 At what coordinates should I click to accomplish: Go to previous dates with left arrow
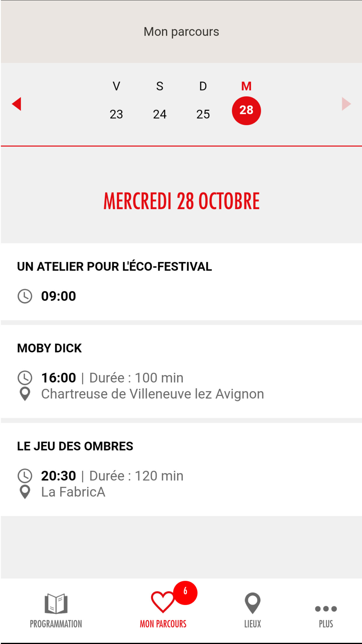pyautogui.click(x=17, y=104)
